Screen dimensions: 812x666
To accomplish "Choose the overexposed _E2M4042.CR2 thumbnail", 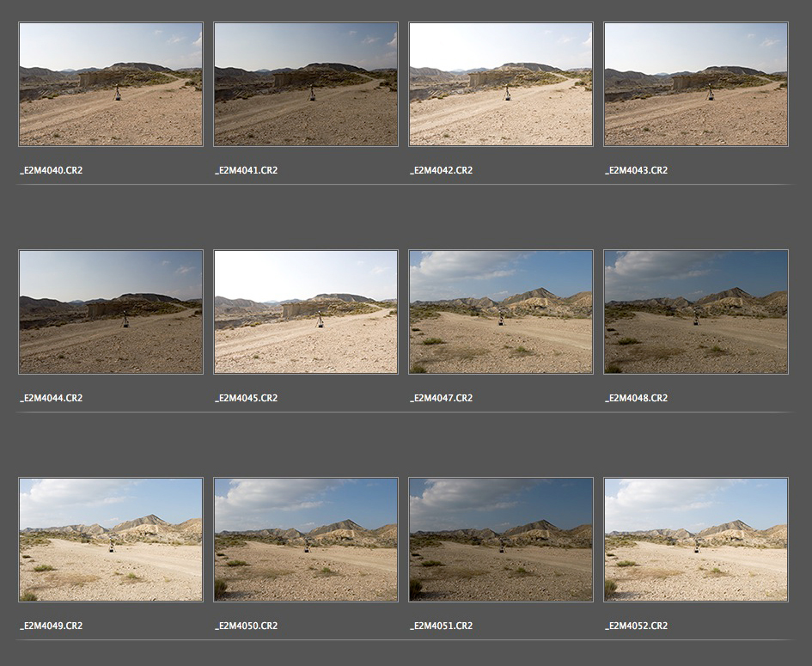I will coord(501,84).
